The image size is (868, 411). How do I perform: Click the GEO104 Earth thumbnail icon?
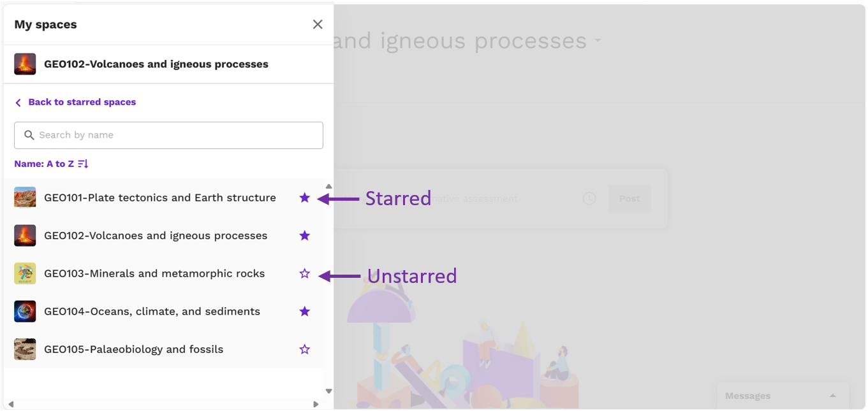point(25,311)
